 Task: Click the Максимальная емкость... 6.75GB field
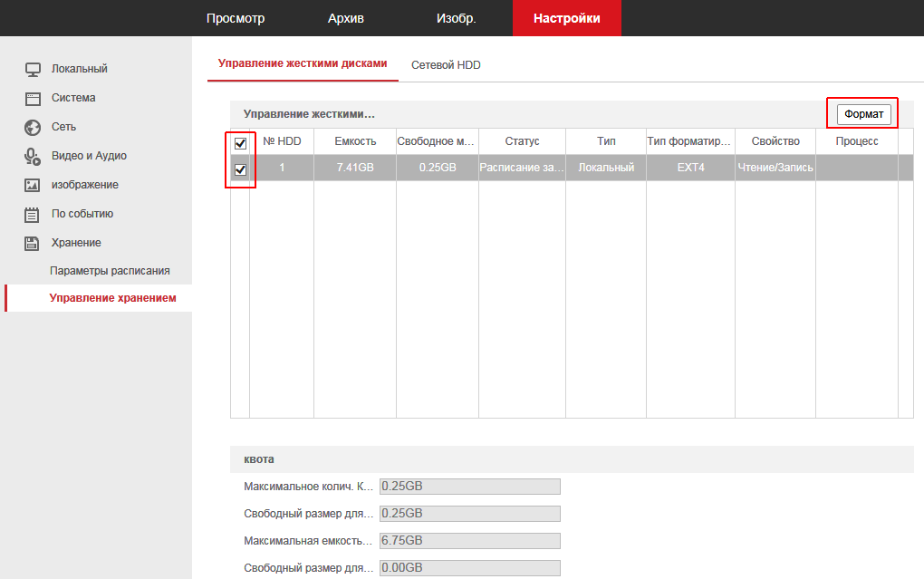tap(469, 541)
